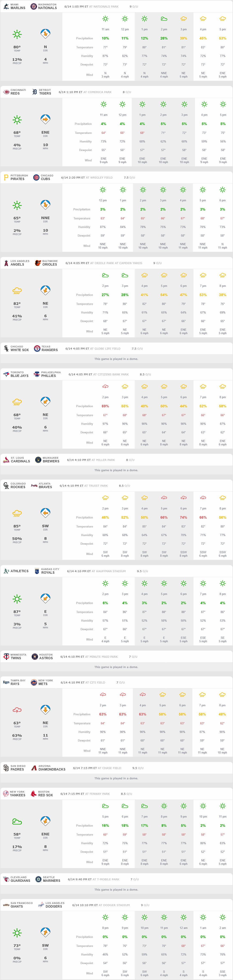Screen dimensions: 233x980
Task: Click the Miami Marlins team logo
Action: [6, 6]
